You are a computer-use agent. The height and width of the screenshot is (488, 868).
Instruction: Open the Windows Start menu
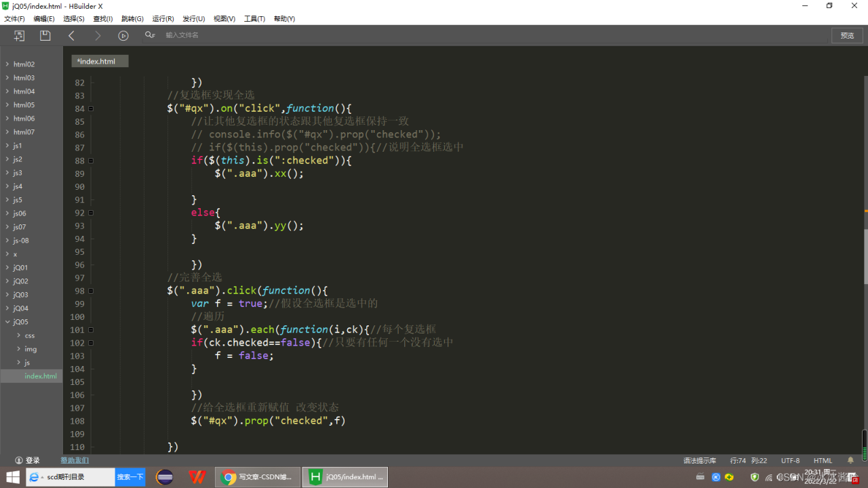pyautogui.click(x=13, y=477)
